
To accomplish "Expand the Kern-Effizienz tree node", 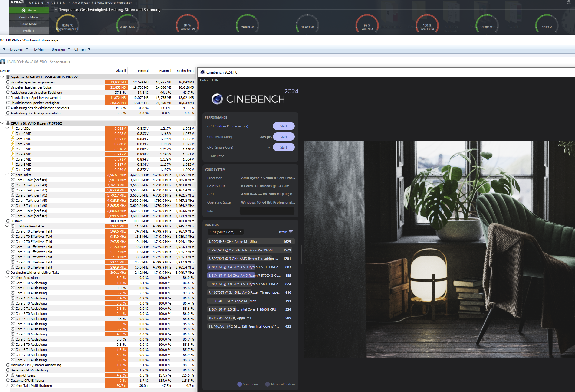I will click(x=7, y=375).
